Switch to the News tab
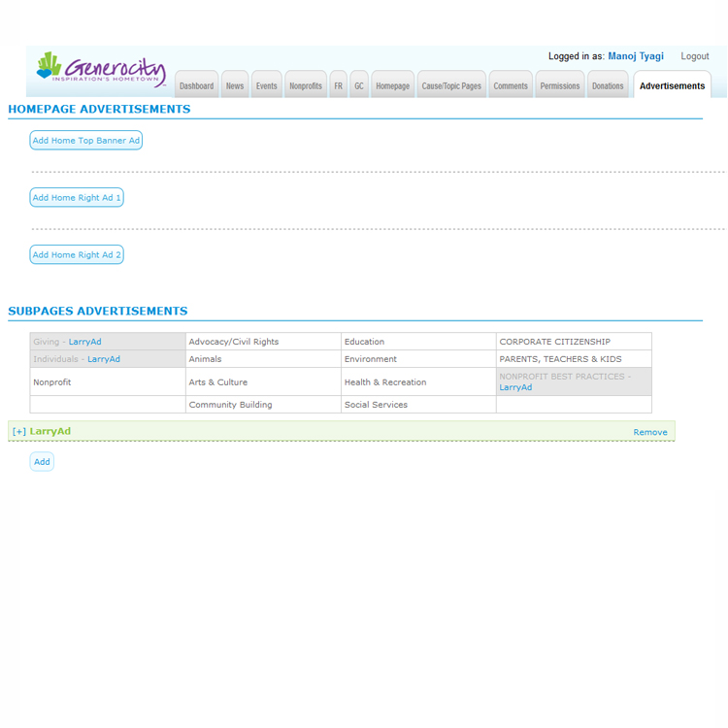Image resolution: width=728 pixels, height=728 pixels. (235, 84)
